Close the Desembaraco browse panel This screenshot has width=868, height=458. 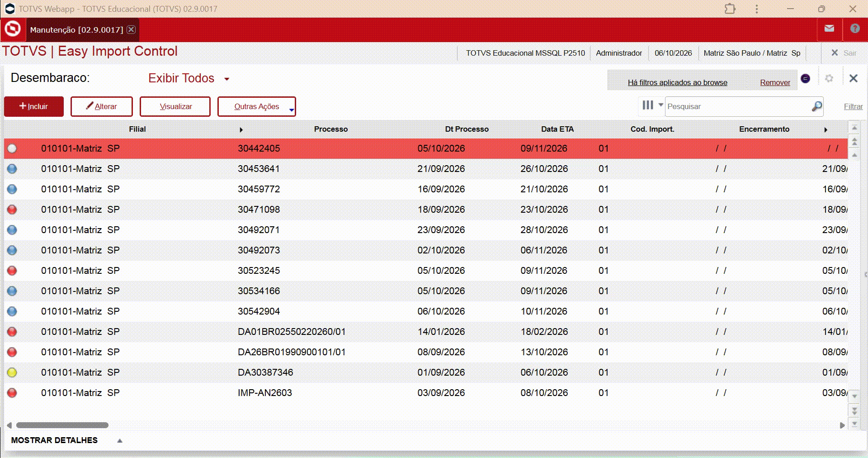(854, 78)
